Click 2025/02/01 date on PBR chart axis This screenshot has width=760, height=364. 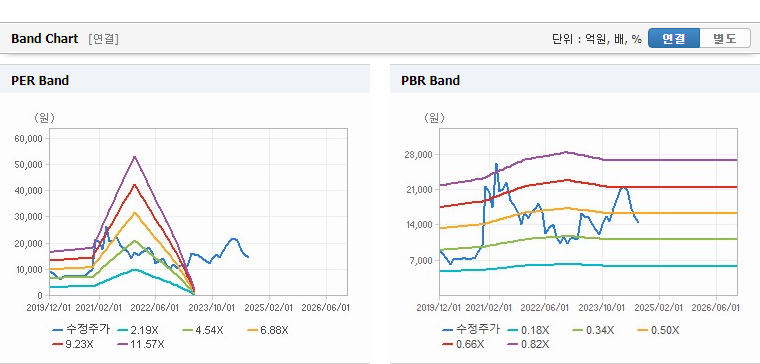(659, 308)
